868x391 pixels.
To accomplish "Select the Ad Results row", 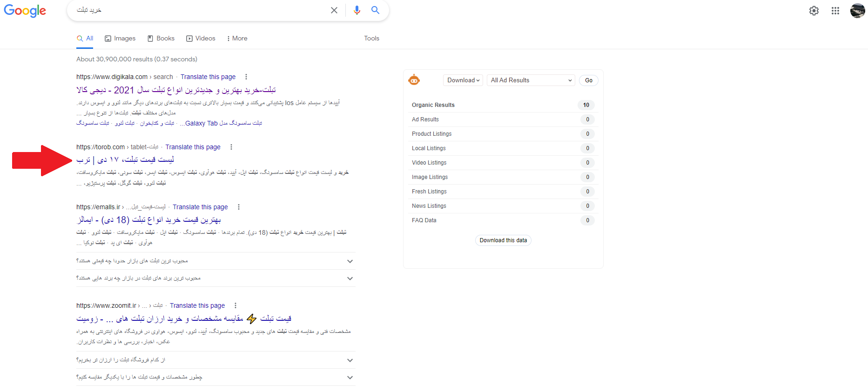I will pyautogui.click(x=503, y=119).
